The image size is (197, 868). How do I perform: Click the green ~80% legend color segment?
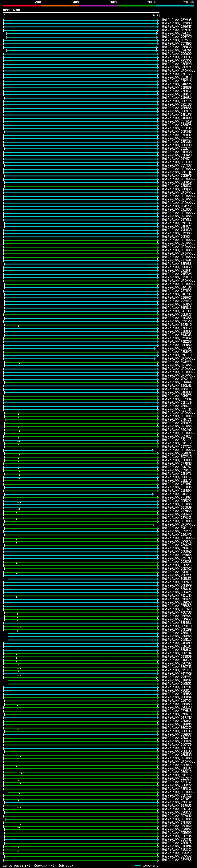click(x=136, y=6)
